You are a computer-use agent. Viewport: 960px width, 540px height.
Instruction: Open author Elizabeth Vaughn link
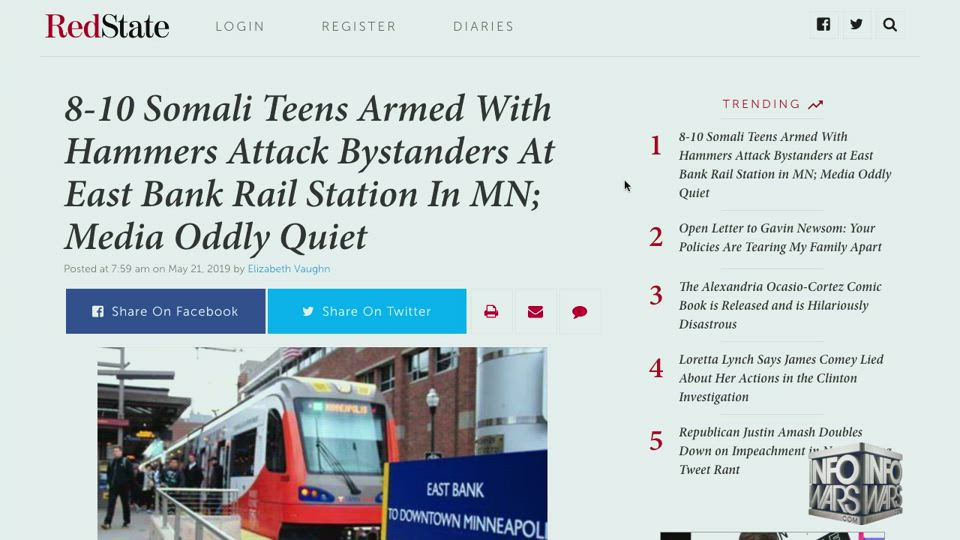(x=289, y=269)
